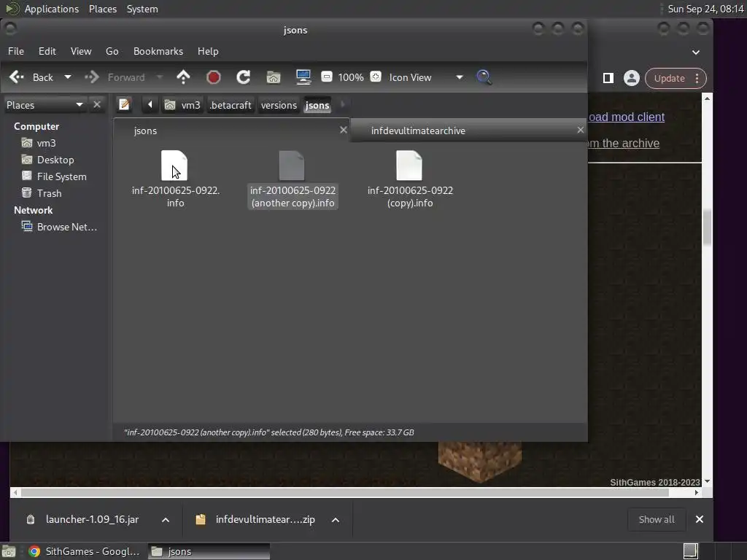Viewport: 747px width, 560px height.
Task: Open the Home folder toolbar icon
Action: pyautogui.click(x=274, y=77)
